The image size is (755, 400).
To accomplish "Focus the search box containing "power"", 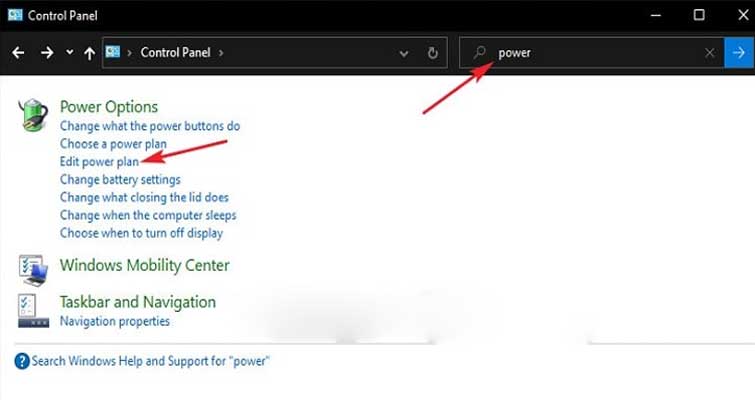I will [x=591, y=52].
